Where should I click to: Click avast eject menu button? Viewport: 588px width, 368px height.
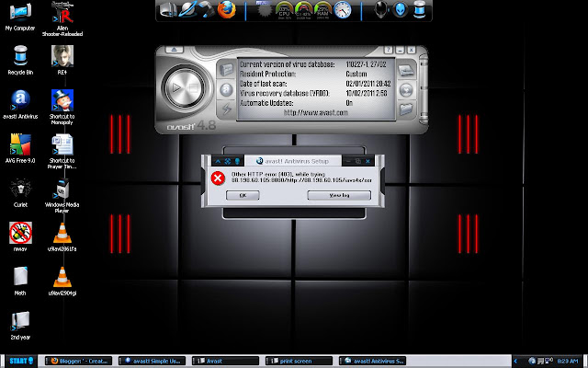[x=174, y=50]
